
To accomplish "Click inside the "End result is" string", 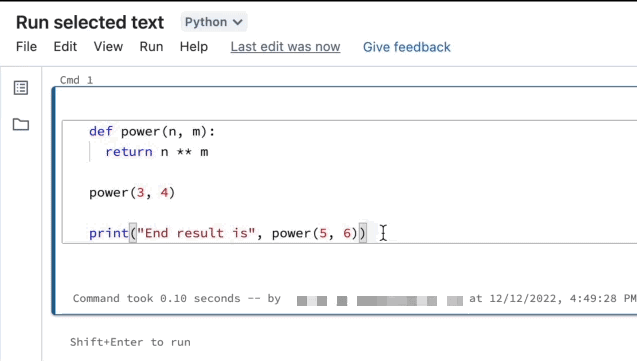I will [196, 233].
